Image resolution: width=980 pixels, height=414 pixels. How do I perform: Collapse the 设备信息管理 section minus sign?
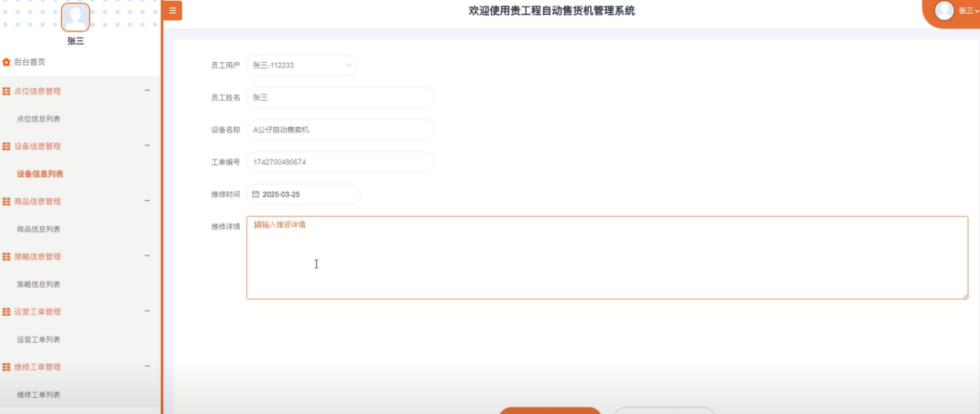tap(147, 145)
